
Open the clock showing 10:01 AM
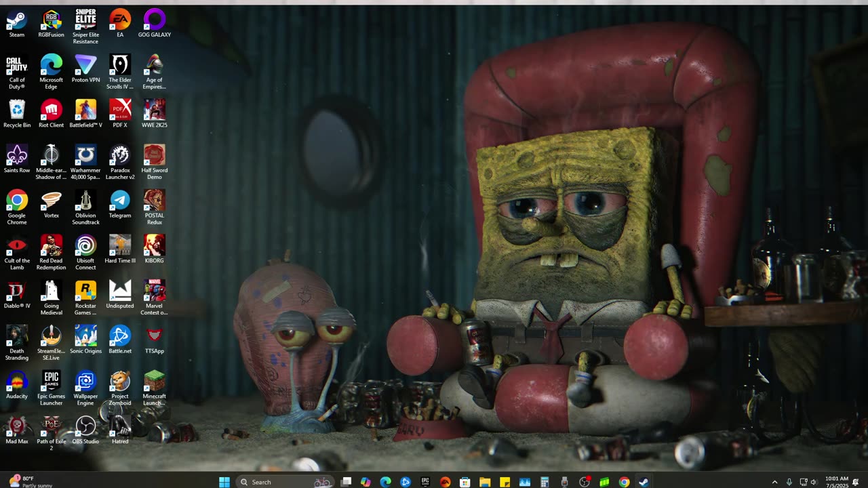[836, 482]
